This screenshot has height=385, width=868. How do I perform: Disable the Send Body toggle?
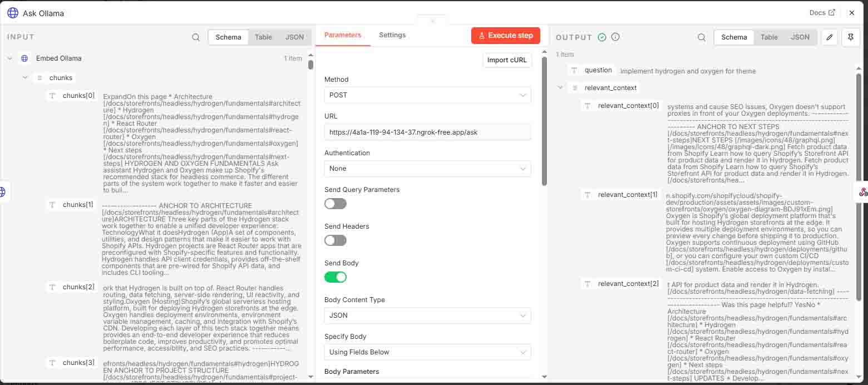[336, 277]
